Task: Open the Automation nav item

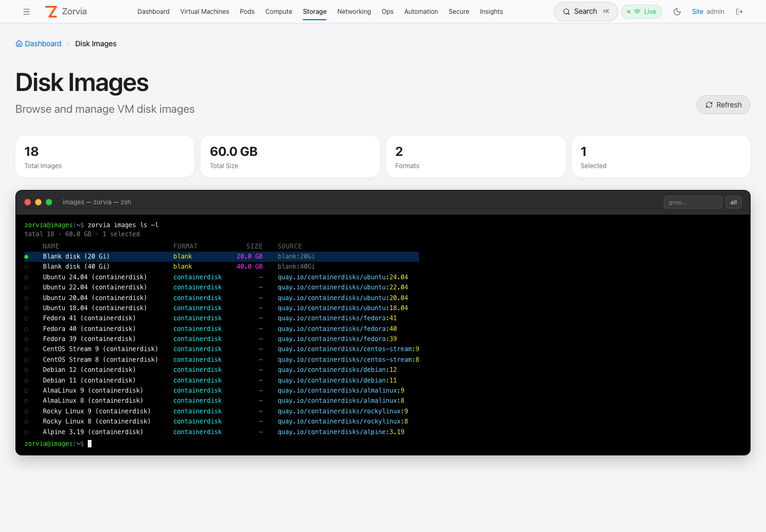Action: (x=421, y=12)
